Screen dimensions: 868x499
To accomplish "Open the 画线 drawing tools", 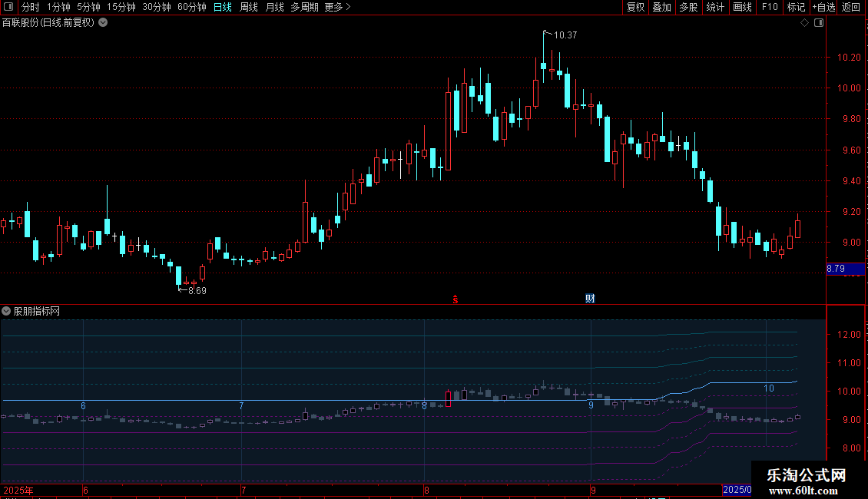I will (742, 7).
